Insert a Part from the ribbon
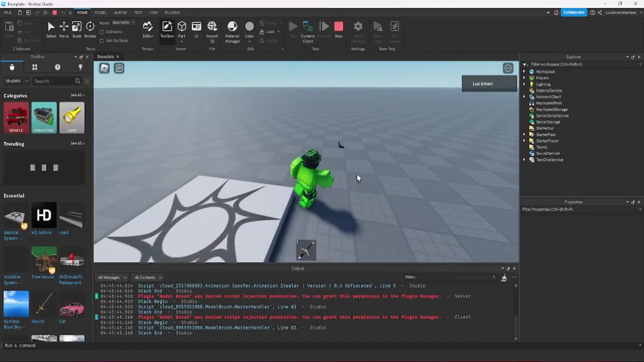This screenshot has width=644, height=362. [182, 30]
